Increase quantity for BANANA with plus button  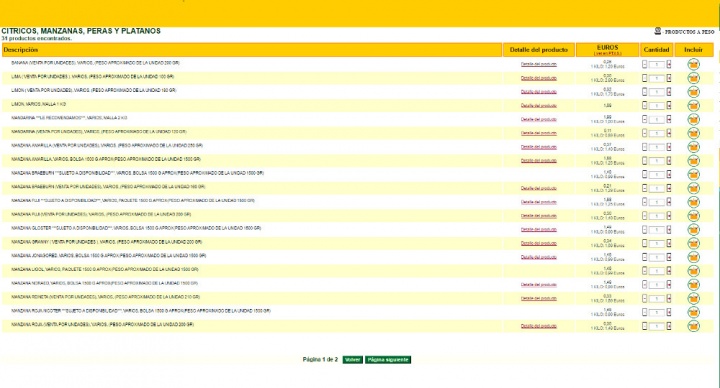(x=669, y=64)
